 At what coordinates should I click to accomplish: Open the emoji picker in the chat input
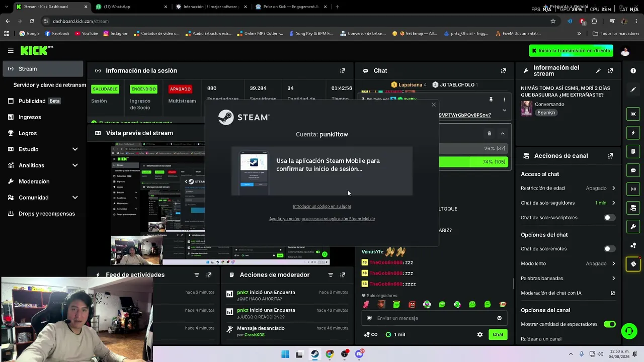[x=499, y=318]
